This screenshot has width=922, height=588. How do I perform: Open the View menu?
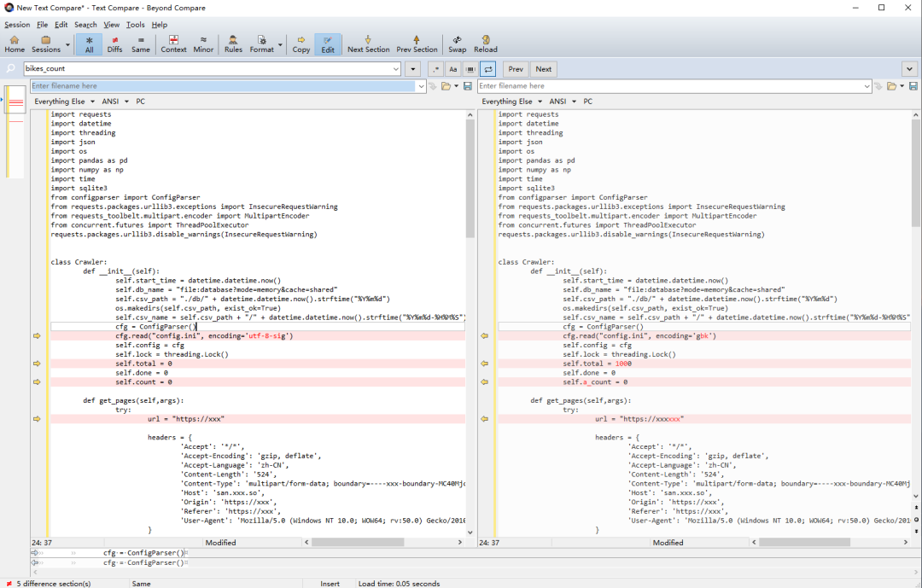tap(112, 25)
